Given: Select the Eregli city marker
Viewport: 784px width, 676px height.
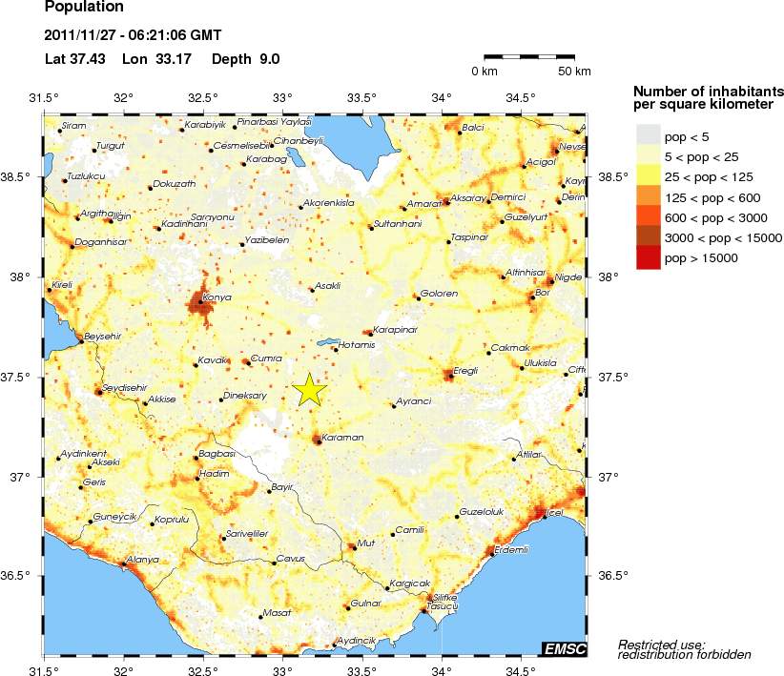Looking at the screenshot, I should click(450, 376).
